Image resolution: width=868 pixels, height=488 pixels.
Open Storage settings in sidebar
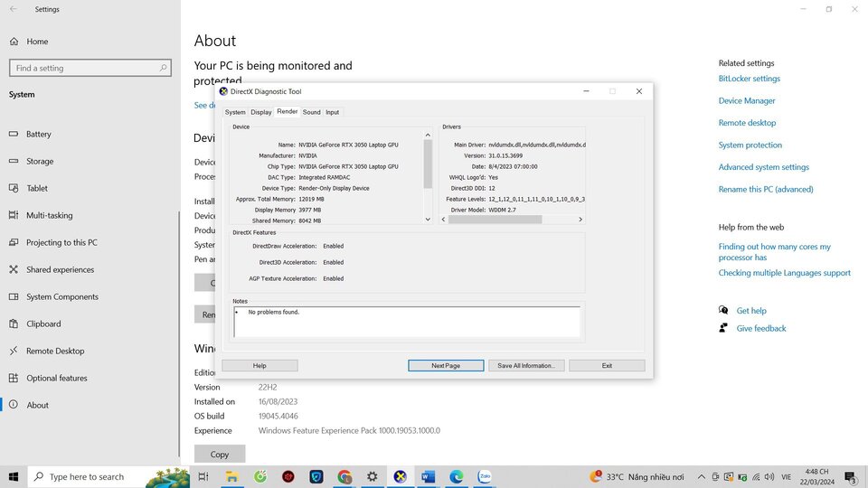[40, 161]
